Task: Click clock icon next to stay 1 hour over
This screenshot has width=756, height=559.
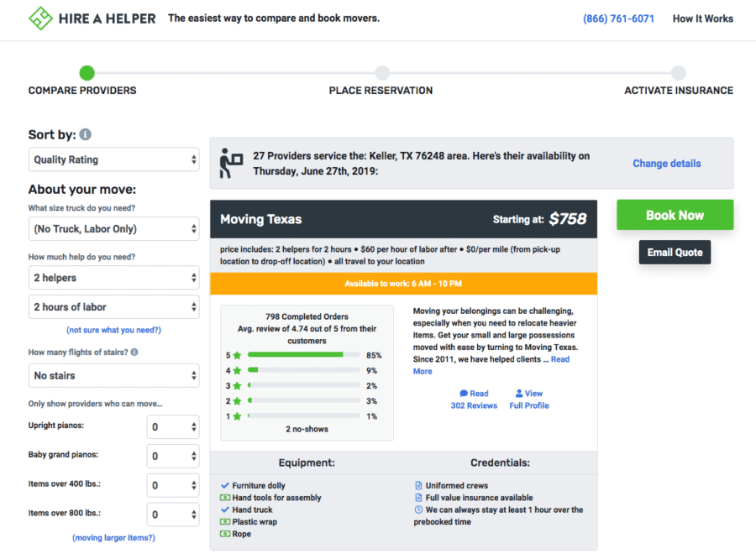Action: click(418, 509)
